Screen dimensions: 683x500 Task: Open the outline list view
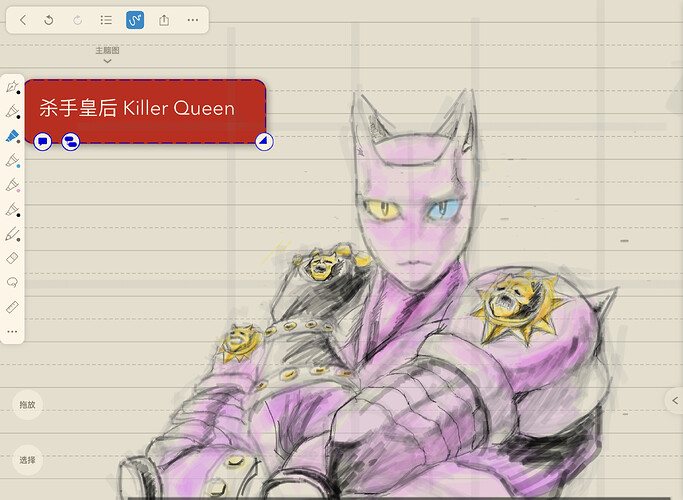(x=106, y=20)
